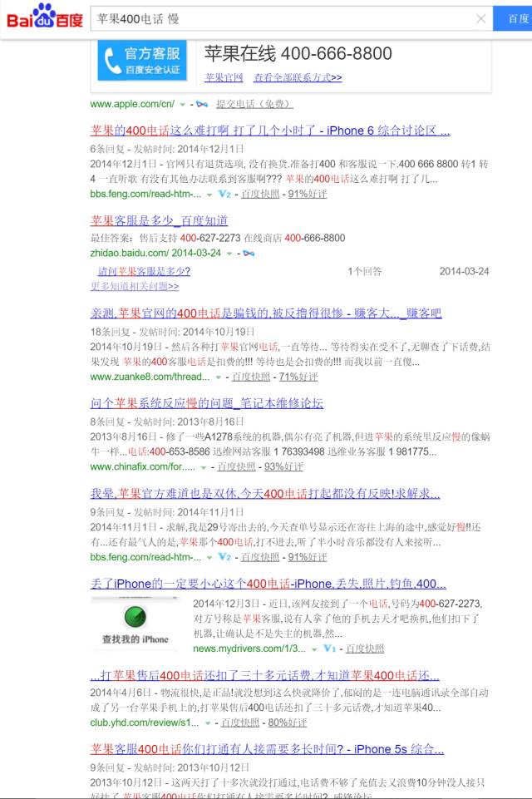Click the blue bow icon beside zhidao.baidu.com
The height and width of the screenshot is (799, 532).
coord(249,254)
